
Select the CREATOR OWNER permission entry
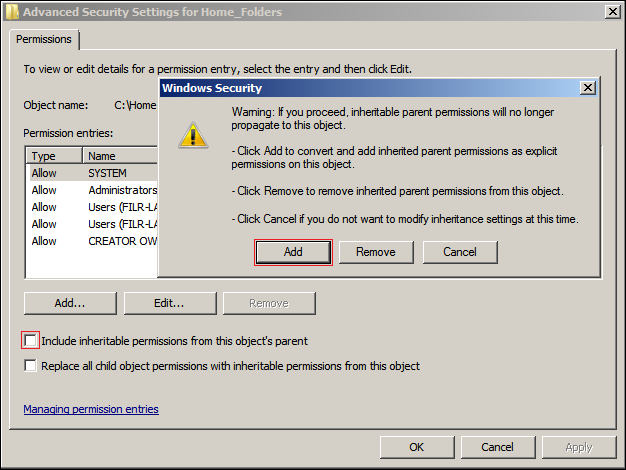pyautogui.click(x=122, y=241)
